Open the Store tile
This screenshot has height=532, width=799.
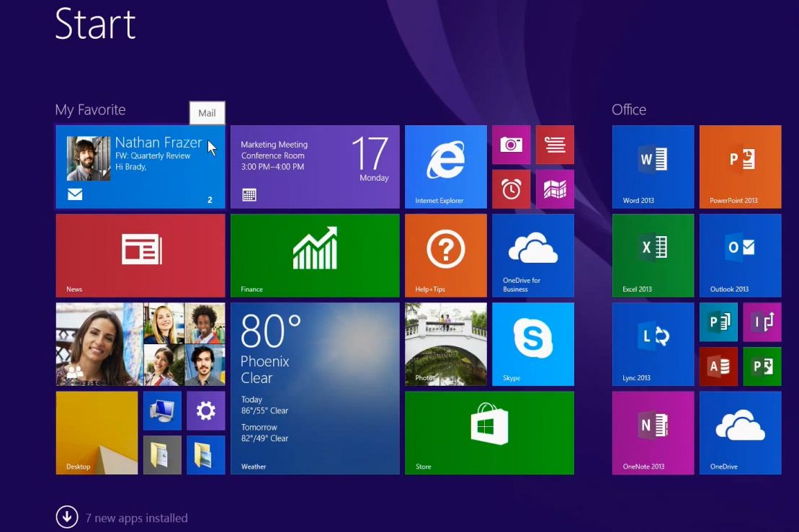(x=490, y=433)
